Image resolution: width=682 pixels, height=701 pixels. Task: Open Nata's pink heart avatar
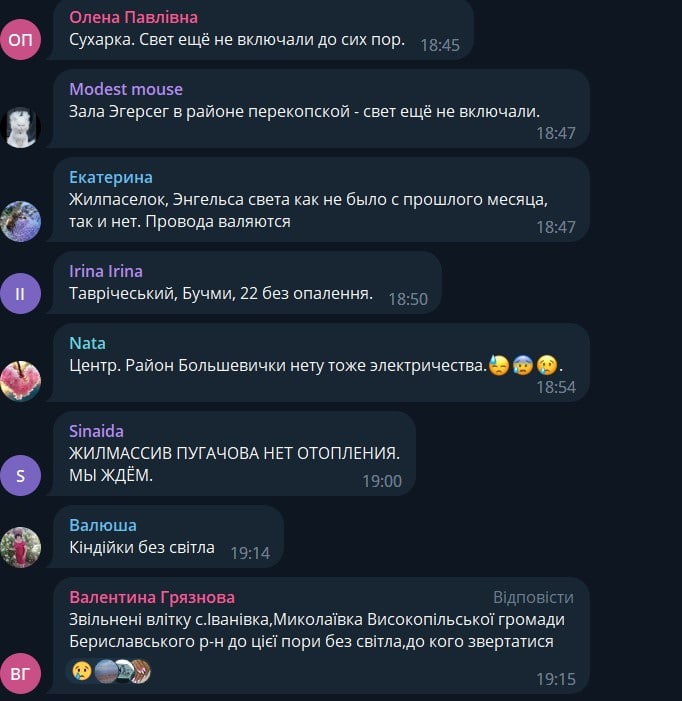(x=21, y=381)
